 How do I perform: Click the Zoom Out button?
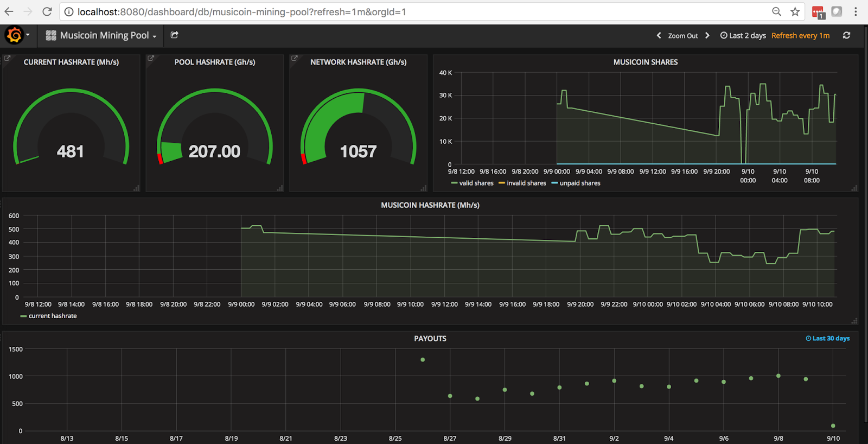pyautogui.click(x=683, y=36)
